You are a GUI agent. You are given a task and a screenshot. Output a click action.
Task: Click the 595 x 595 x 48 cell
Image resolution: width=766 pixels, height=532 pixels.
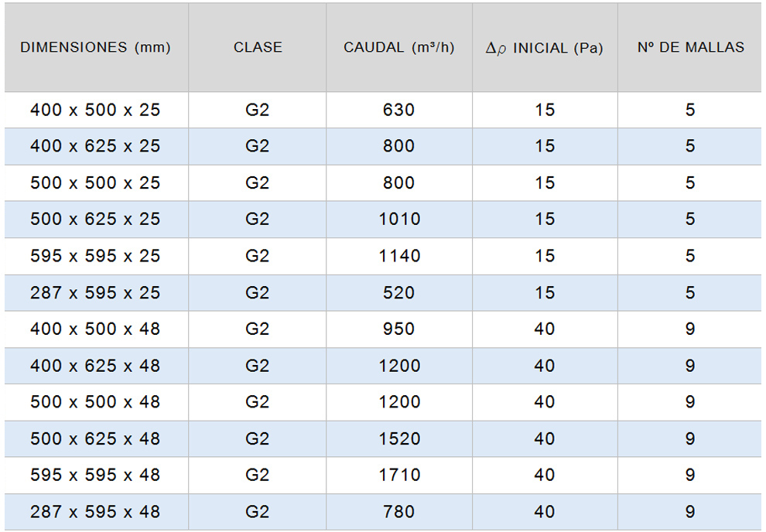pos(95,475)
